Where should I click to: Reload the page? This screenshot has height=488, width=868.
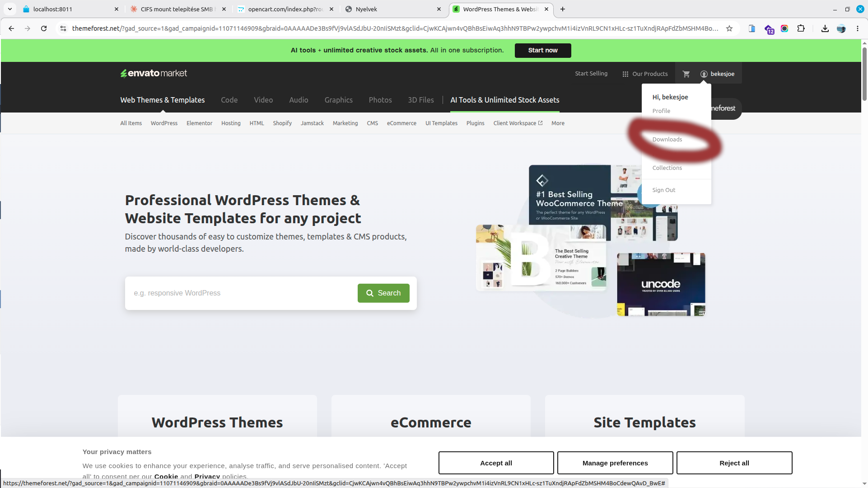tap(44, 28)
